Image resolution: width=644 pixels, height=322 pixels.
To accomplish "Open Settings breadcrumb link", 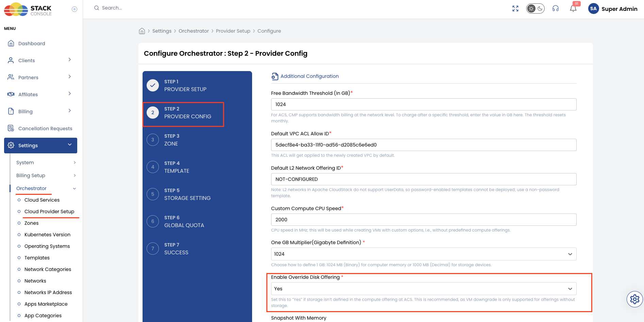I will point(162,31).
